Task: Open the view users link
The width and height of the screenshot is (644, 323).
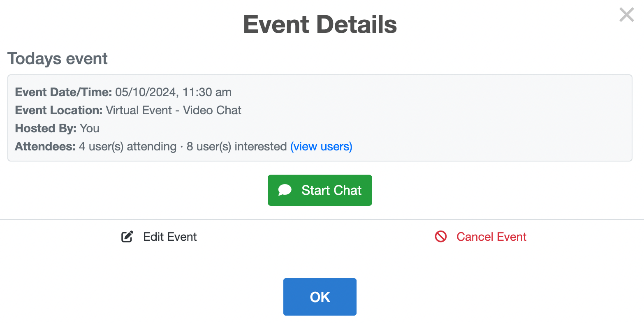Action: [321, 147]
